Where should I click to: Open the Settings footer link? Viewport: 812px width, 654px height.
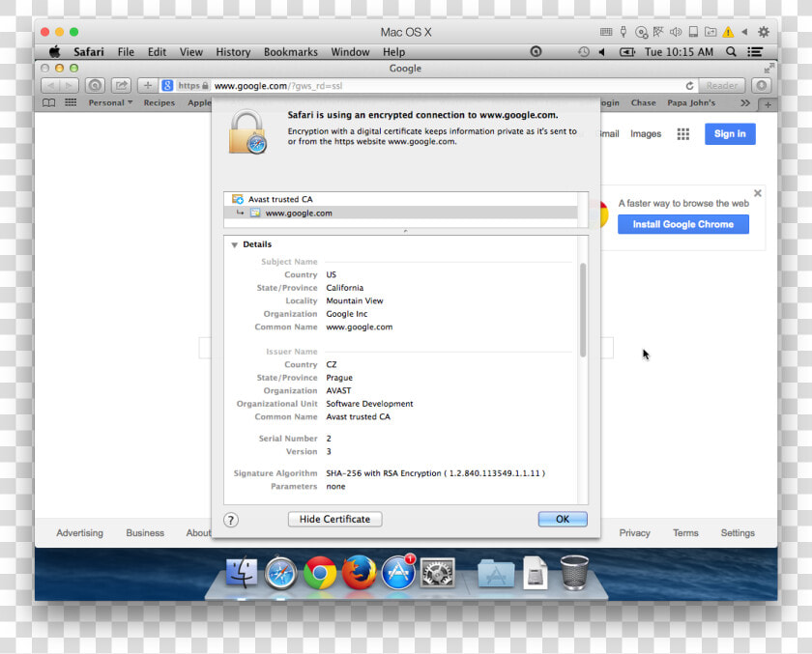(738, 533)
